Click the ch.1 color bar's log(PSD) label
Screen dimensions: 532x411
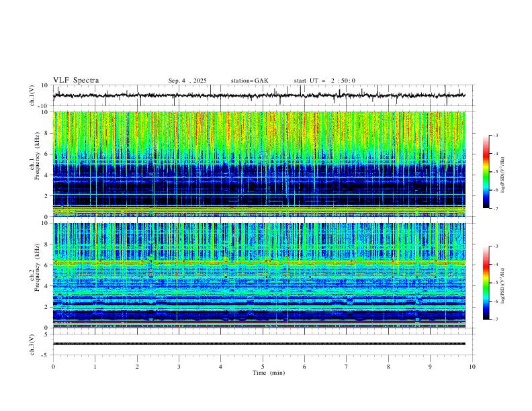click(x=502, y=175)
